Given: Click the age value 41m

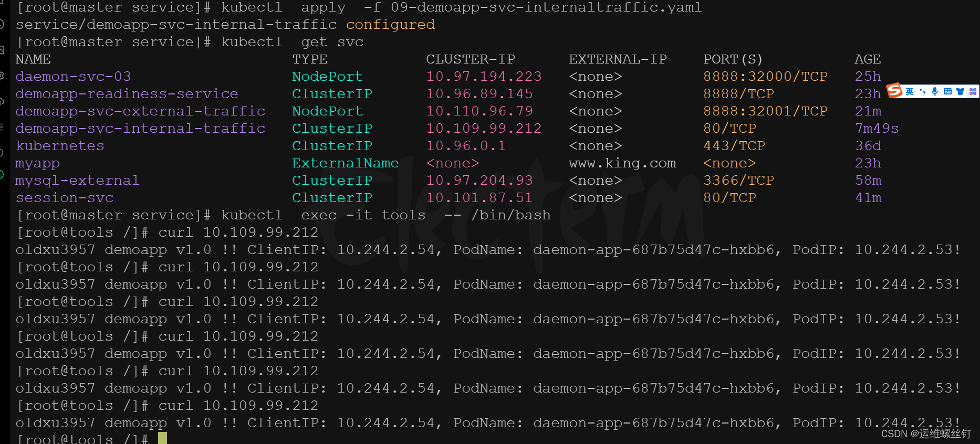Looking at the screenshot, I should point(868,198).
